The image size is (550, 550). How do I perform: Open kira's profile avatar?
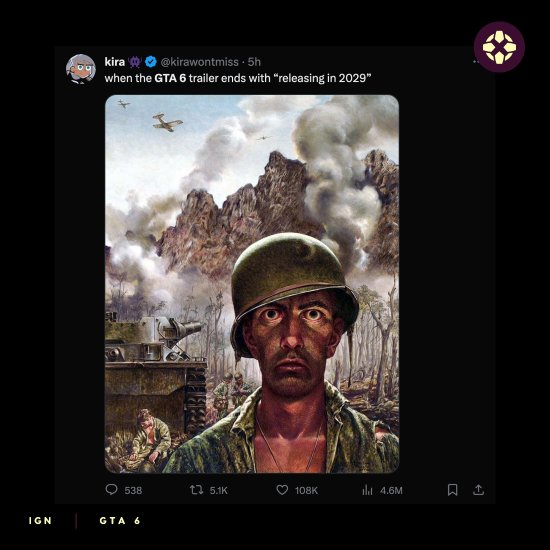[81, 69]
